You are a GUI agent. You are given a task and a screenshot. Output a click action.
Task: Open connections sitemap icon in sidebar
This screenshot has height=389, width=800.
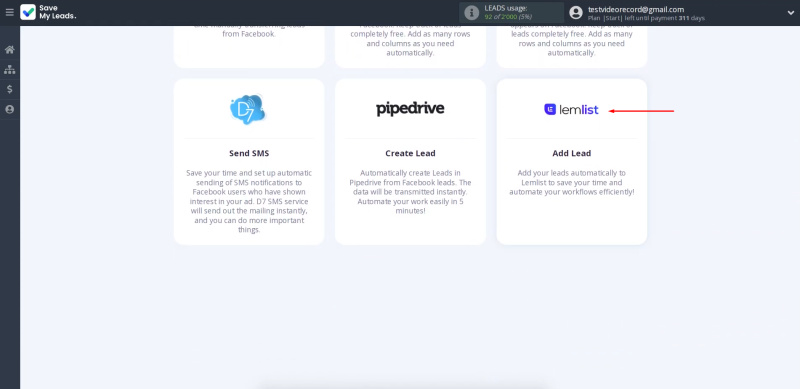click(10, 69)
